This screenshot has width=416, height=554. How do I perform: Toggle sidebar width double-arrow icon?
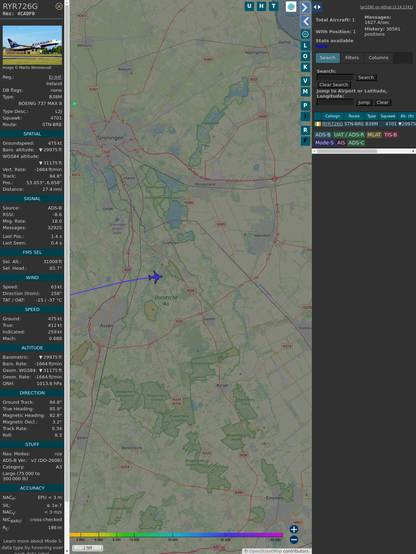[x=317, y=7]
